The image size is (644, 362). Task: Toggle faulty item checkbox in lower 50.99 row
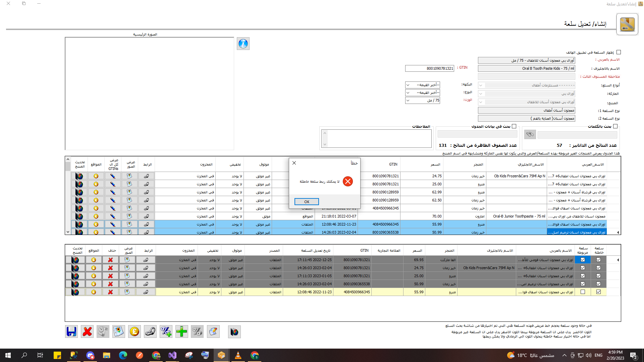598,284
